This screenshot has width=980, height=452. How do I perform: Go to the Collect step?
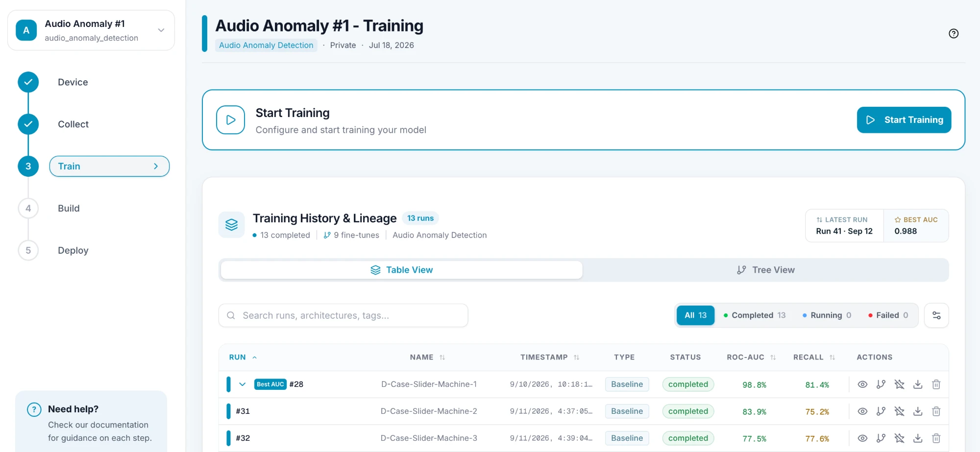click(x=73, y=124)
